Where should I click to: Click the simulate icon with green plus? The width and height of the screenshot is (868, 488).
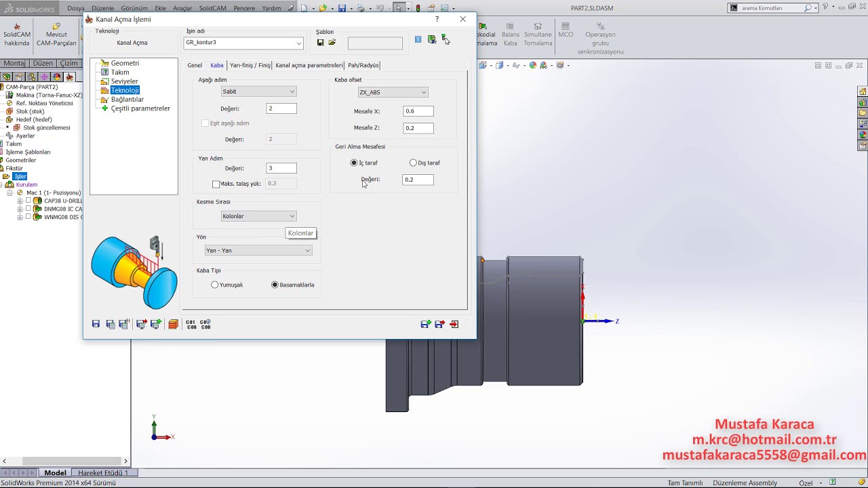155,325
